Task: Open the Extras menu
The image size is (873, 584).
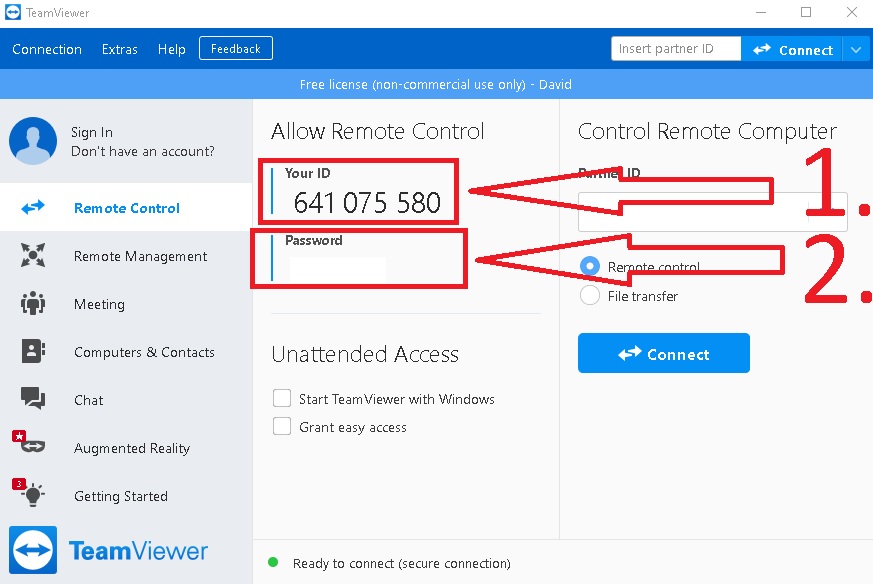Action: 119,49
